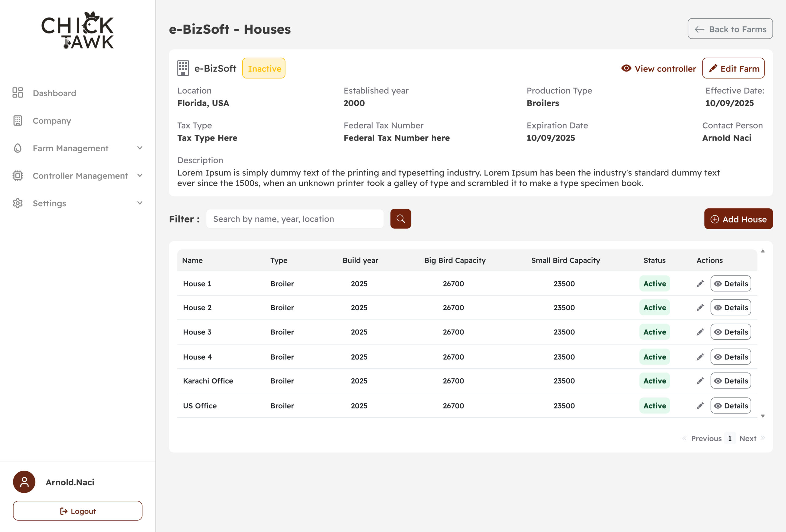This screenshot has height=532, width=786.
Task: Expand the Settings menu chevron
Action: click(x=140, y=203)
